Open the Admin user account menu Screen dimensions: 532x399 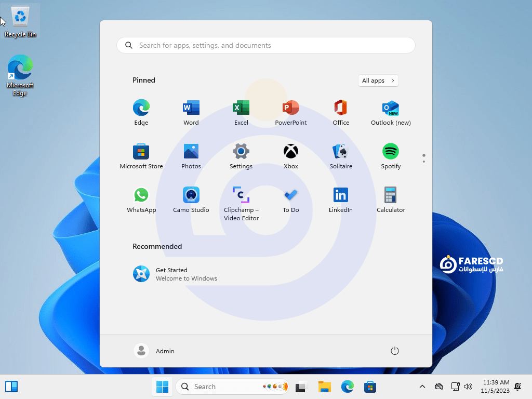[x=154, y=351]
